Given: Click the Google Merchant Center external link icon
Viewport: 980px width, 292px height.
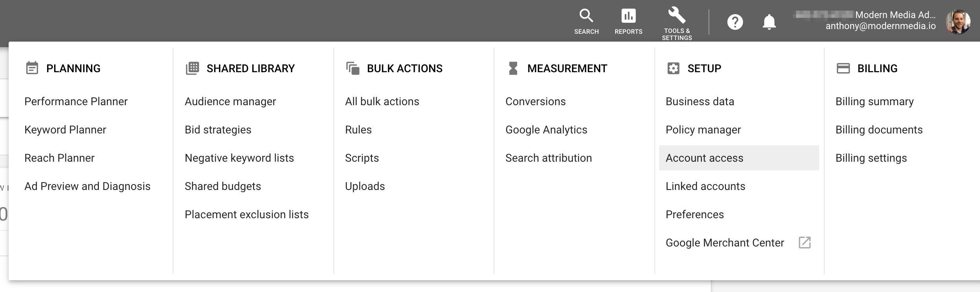Looking at the screenshot, I should click(805, 243).
